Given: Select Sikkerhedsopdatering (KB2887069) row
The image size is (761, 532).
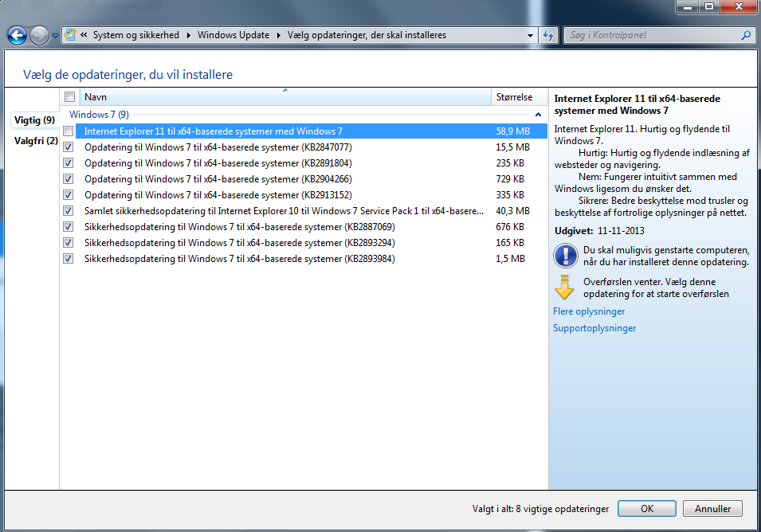Looking at the screenshot, I should (x=311, y=226).
